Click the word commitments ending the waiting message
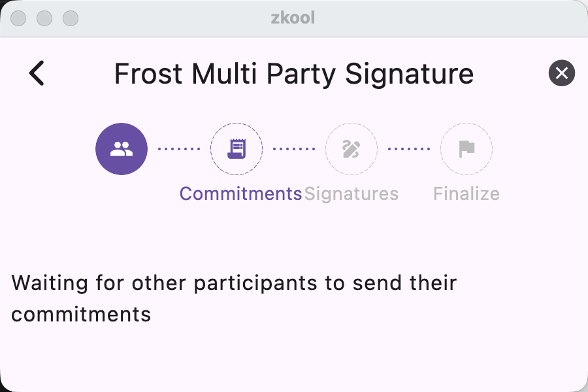588x392 pixels. pyautogui.click(x=81, y=314)
